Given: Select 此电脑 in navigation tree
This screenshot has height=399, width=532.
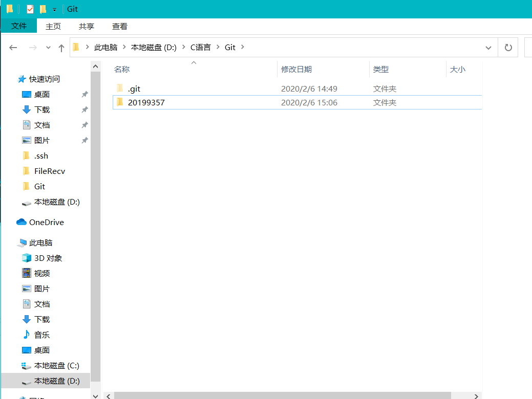Looking at the screenshot, I should 41,242.
